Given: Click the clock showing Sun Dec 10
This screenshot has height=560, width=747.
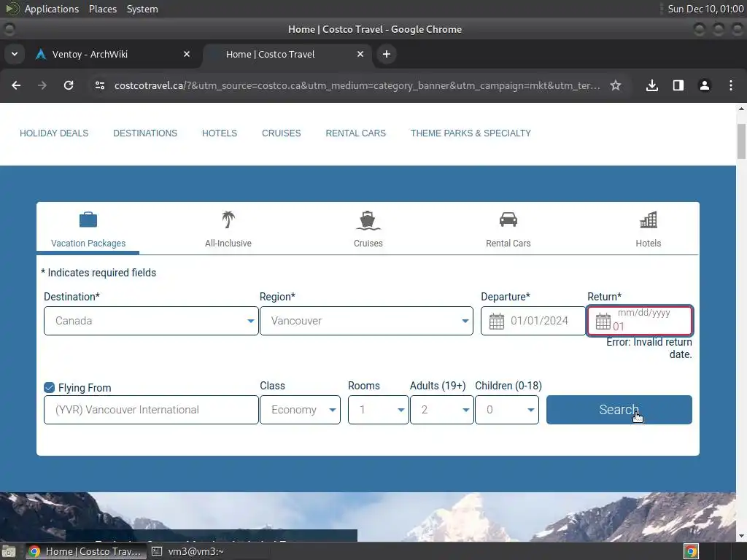Looking at the screenshot, I should point(705,9).
